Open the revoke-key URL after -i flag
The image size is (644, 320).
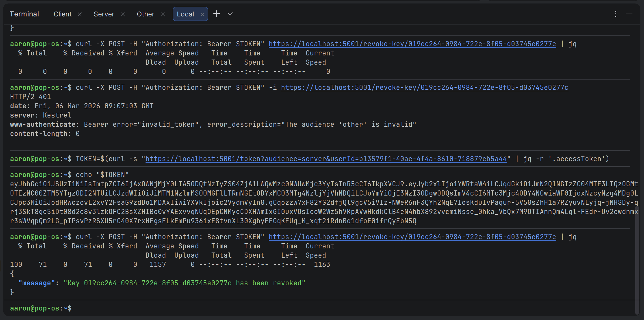[425, 88]
